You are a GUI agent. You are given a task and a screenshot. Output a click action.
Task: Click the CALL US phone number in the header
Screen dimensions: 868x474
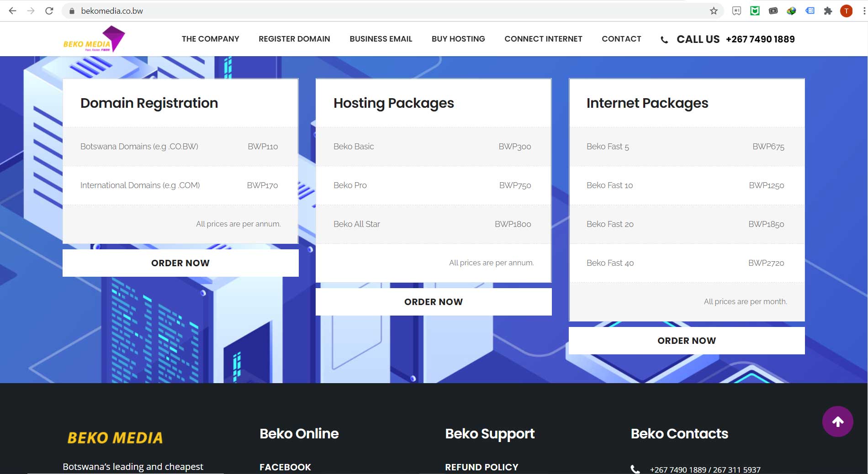pos(760,39)
